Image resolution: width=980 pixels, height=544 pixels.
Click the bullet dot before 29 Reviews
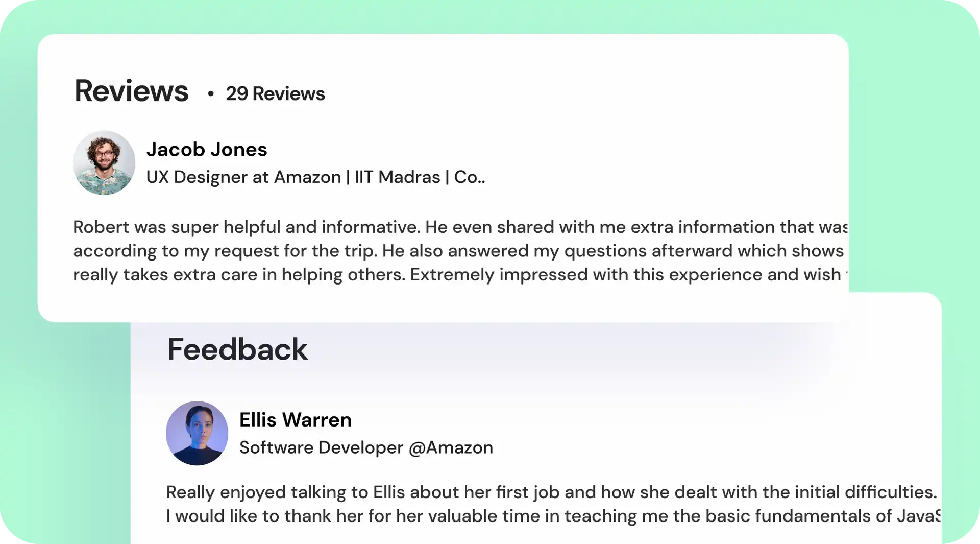[210, 93]
